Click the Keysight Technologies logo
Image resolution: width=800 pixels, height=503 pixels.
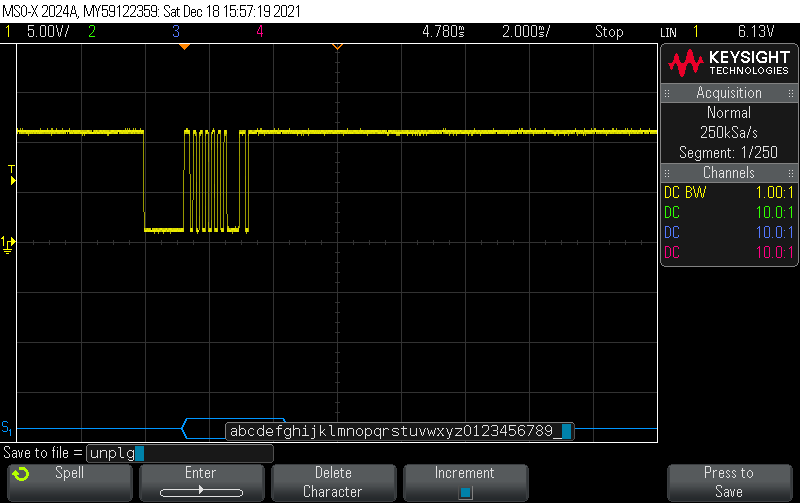[729, 64]
